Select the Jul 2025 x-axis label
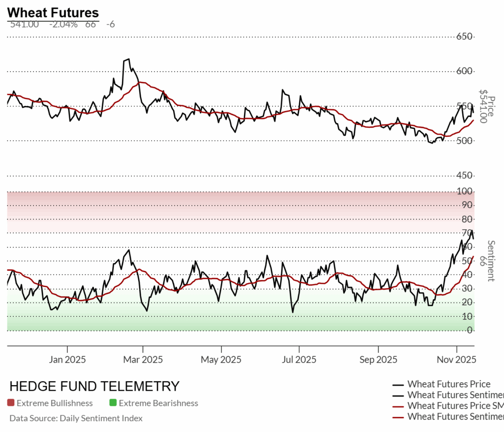Image resolution: width=504 pixels, height=432 pixels. click(x=299, y=360)
